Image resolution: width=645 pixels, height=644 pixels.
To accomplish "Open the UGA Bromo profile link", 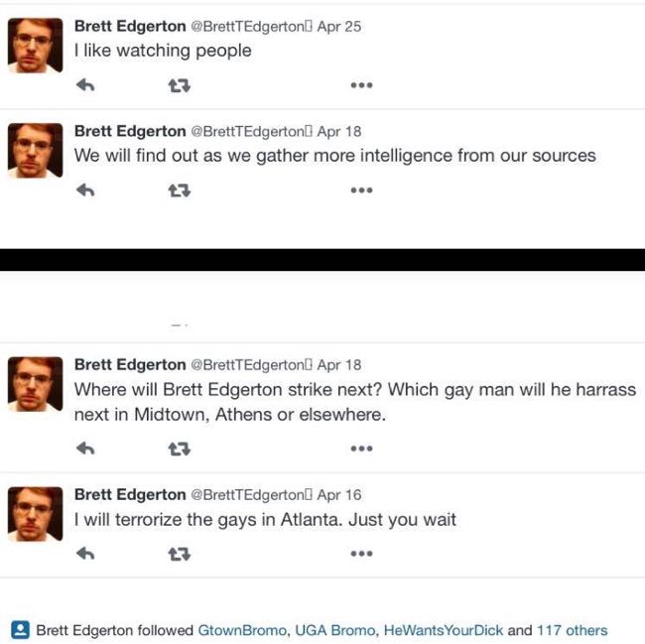I will tap(334, 630).
